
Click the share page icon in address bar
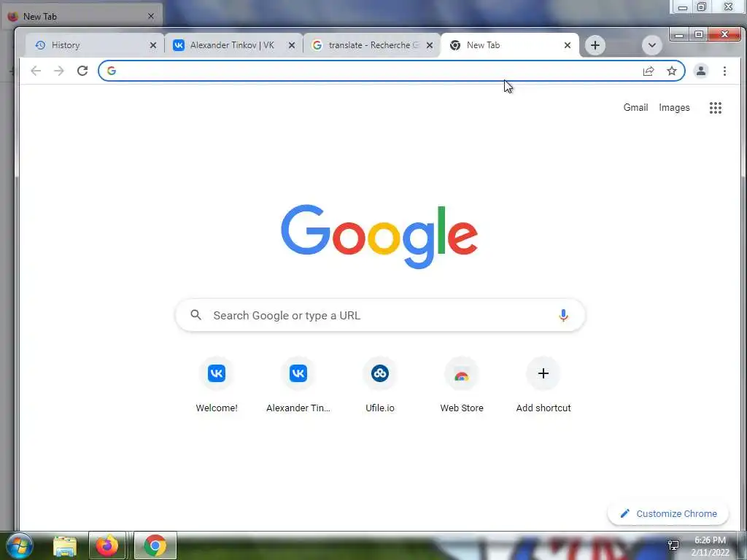coord(649,71)
